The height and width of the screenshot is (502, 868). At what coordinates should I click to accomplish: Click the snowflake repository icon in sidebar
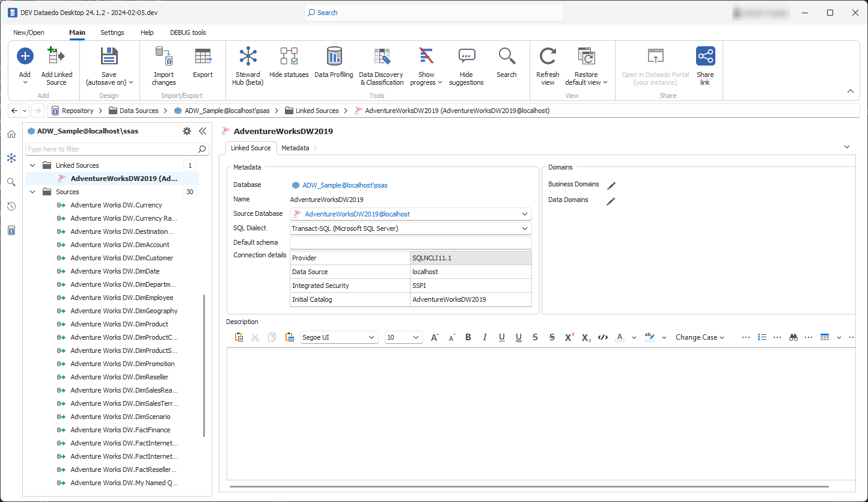11,158
